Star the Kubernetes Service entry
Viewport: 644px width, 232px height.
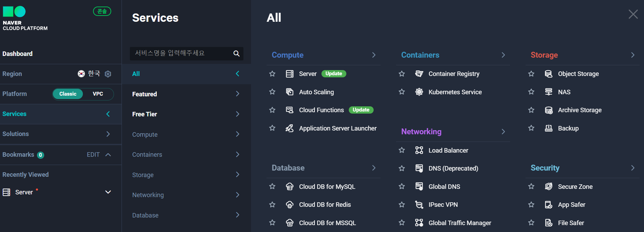(402, 91)
